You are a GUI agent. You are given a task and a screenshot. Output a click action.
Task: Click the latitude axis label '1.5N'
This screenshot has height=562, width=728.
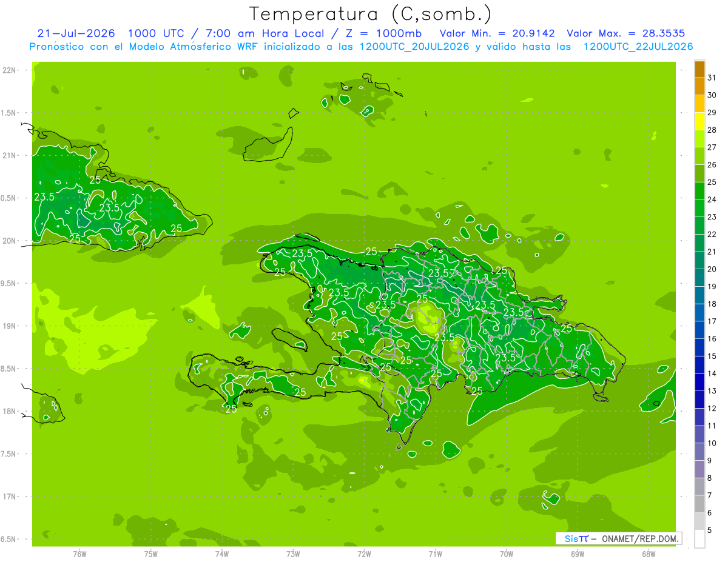coord(9,113)
